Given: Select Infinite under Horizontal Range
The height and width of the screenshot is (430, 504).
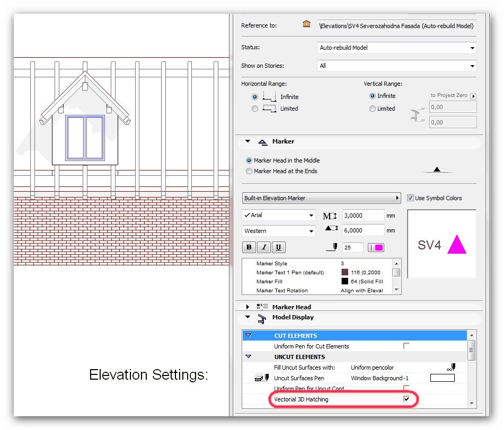Looking at the screenshot, I should [x=254, y=96].
